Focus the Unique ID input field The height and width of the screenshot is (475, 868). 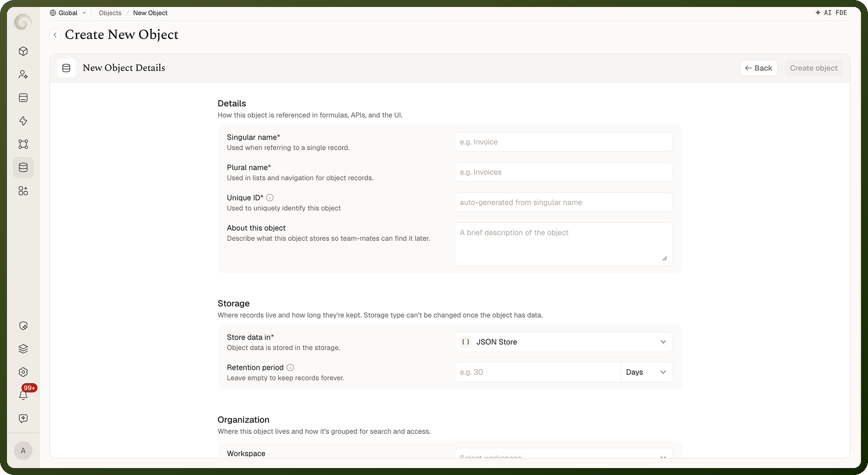564,202
